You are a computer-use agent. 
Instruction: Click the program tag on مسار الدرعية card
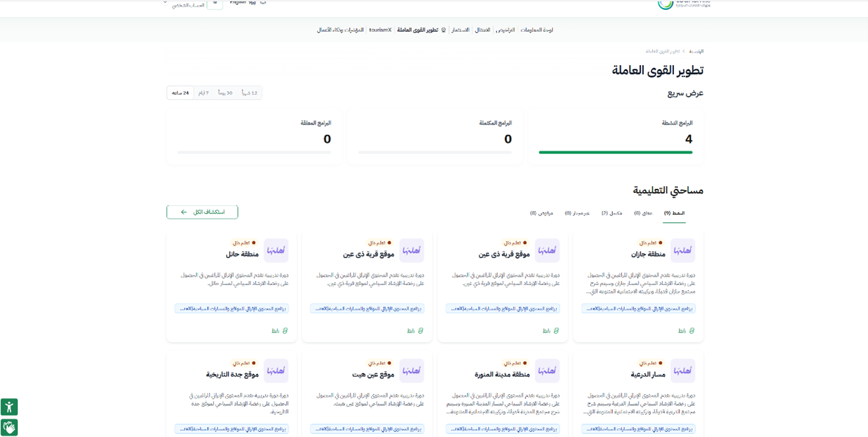(x=639, y=429)
